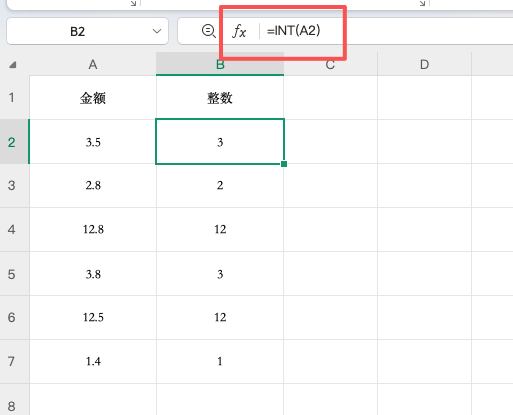
Task: Select row 5 header
Action: click(15, 274)
